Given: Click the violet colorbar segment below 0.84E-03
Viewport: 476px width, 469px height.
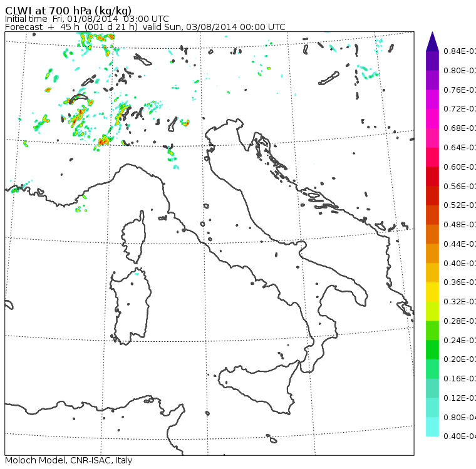Looking at the screenshot, I should coord(432,61).
